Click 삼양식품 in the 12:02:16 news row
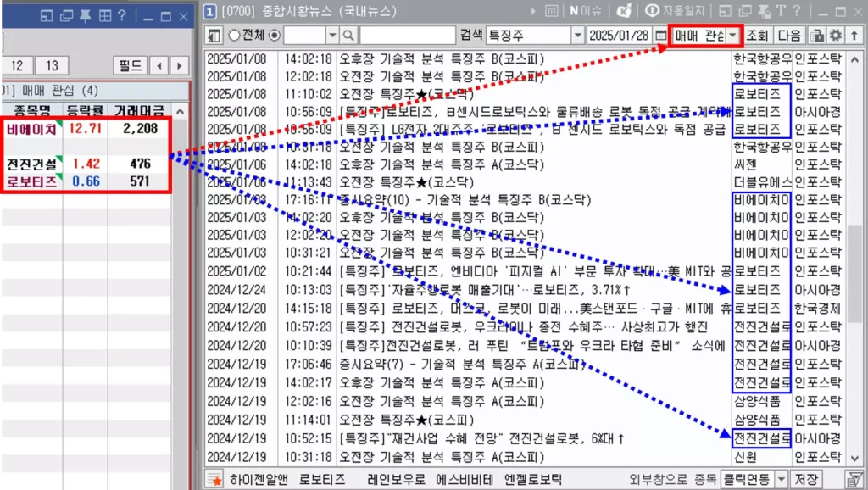 (x=757, y=402)
